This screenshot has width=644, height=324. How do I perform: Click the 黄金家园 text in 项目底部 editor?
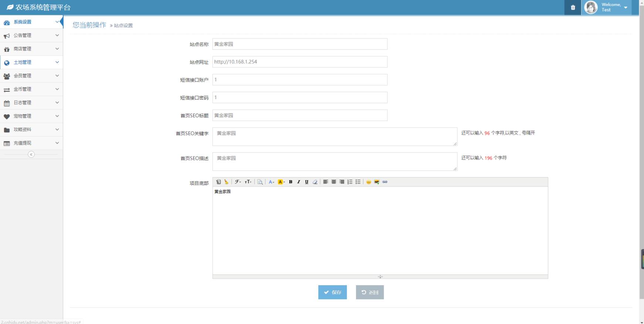pyautogui.click(x=223, y=192)
